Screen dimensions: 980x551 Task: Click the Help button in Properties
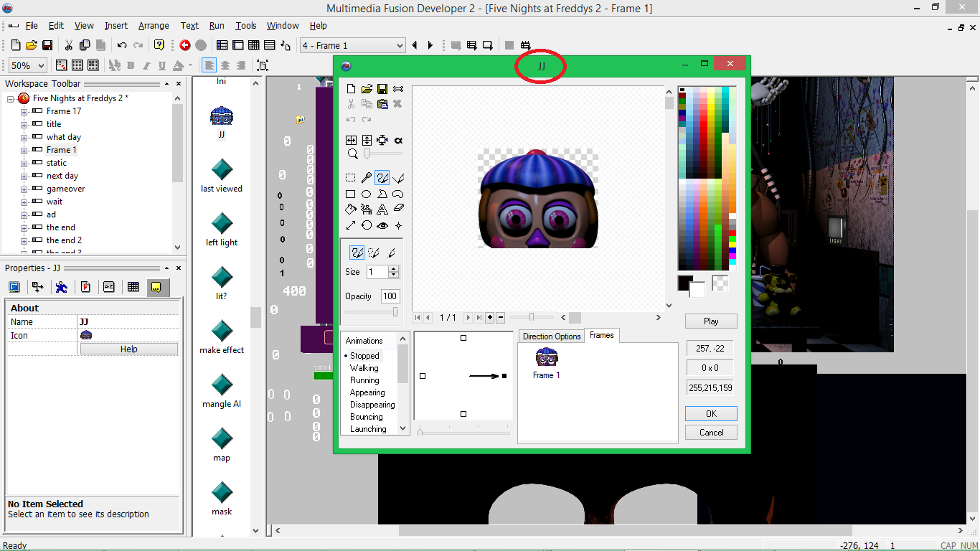pyautogui.click(x=129, y=349)
